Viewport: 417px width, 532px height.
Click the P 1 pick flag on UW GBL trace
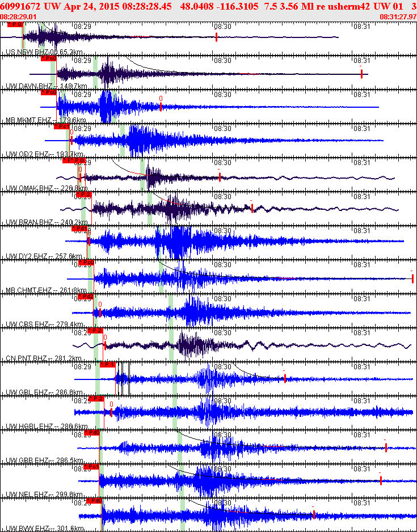[108, 364]
